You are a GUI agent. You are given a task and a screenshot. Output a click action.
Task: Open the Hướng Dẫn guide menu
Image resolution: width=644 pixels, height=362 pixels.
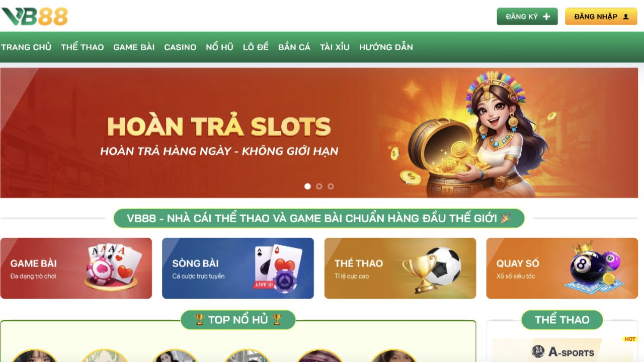coord(386,47)
